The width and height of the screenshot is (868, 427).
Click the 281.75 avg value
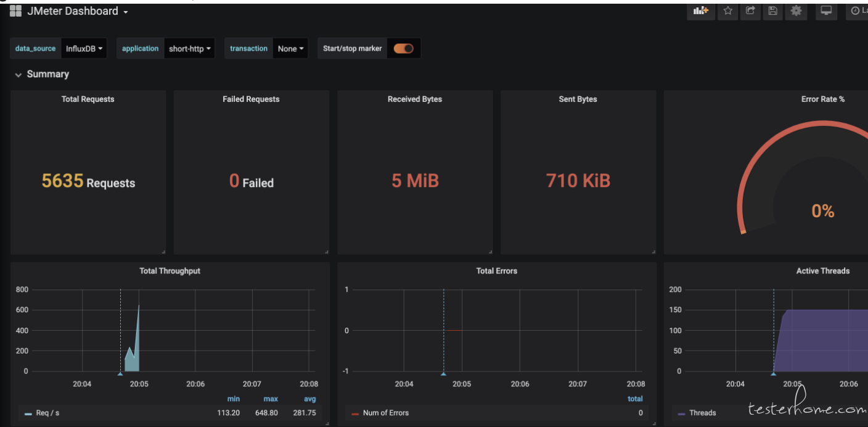[x=305, y=413]
